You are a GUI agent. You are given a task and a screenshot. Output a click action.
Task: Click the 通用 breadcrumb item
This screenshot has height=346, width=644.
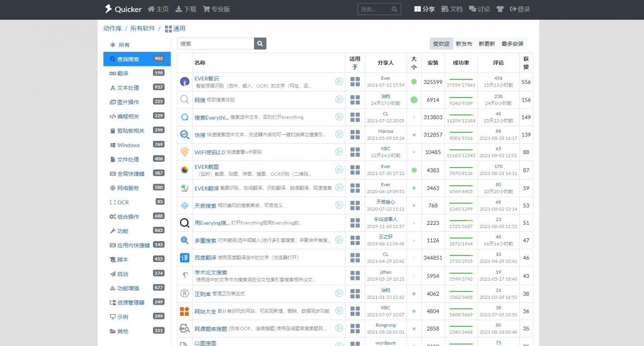(x=175, y=29)
